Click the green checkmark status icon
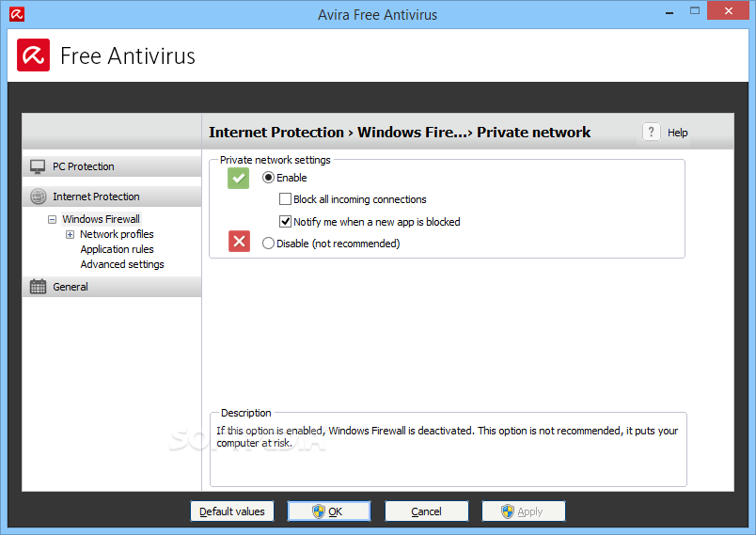Viewport: 756px width, 535px height. click(239, 179)
